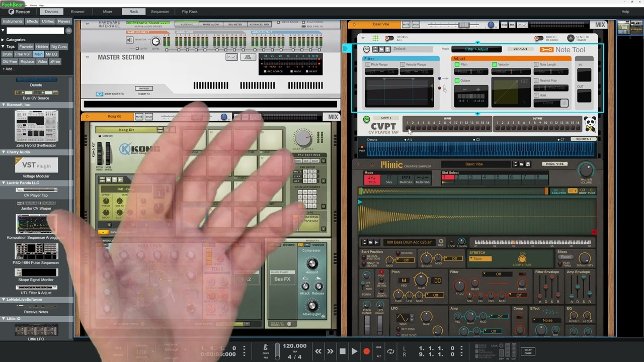
Task: Select Mimic Multi Pitch mode icon
Action: [x=423, y=179]
